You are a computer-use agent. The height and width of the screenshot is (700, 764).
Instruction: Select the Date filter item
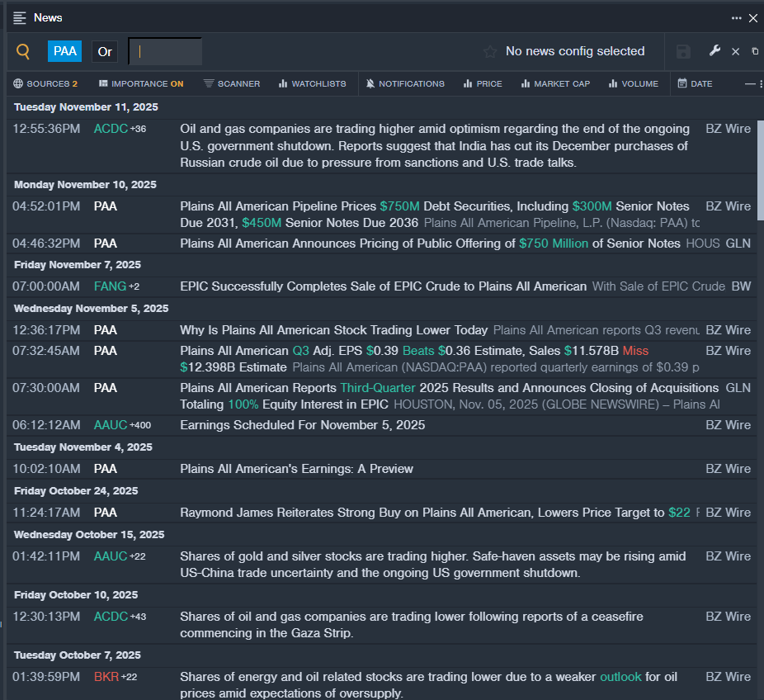(x=695, y=83)
